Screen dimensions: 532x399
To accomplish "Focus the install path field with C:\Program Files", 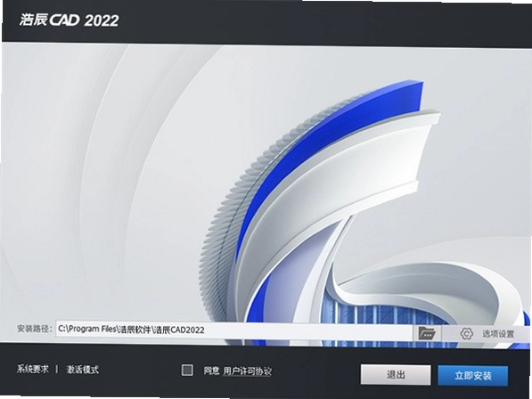I will click(x=234, y=330).
